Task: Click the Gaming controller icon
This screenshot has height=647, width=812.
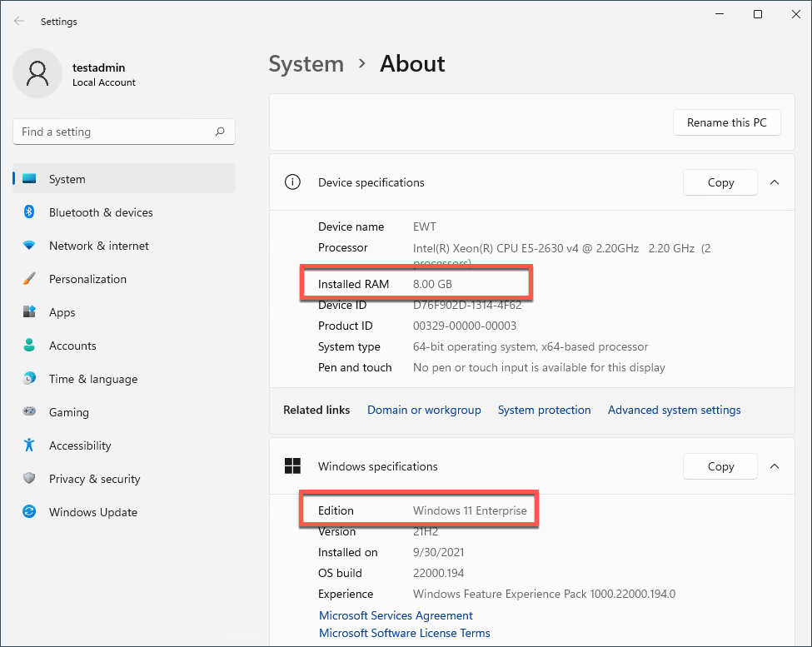Action: pos(29,411)
